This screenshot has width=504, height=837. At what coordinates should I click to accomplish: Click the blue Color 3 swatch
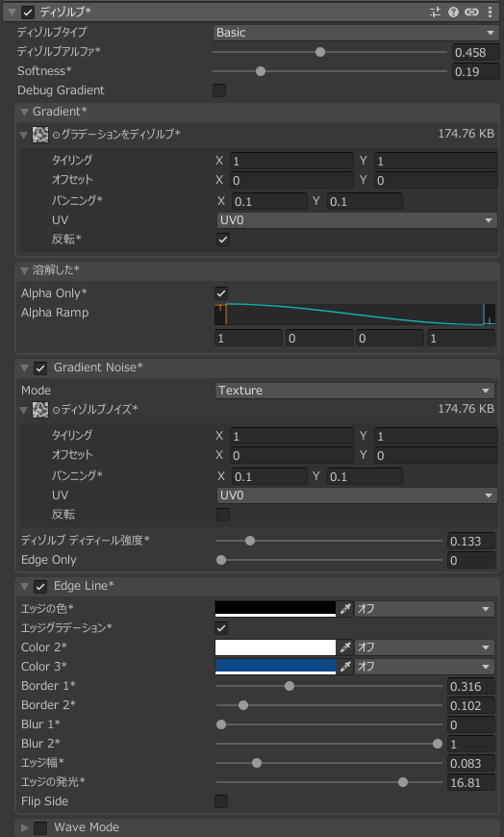click(275, 666)
